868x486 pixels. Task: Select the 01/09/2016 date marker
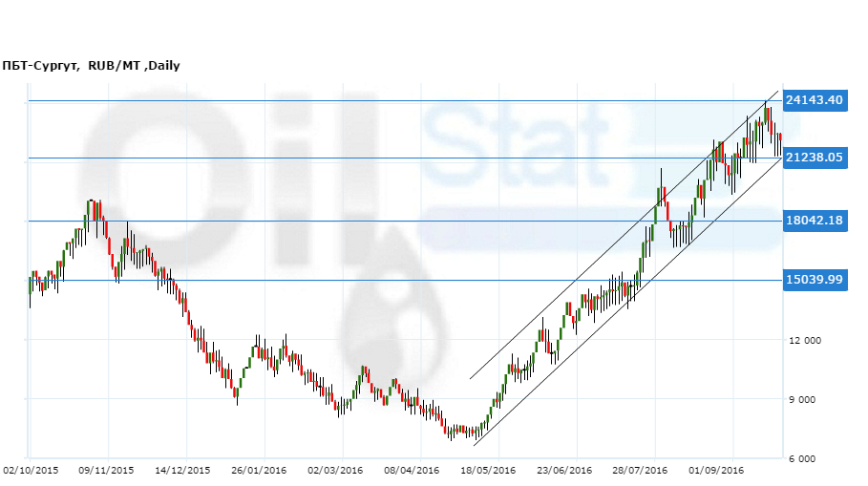(717, 471)
